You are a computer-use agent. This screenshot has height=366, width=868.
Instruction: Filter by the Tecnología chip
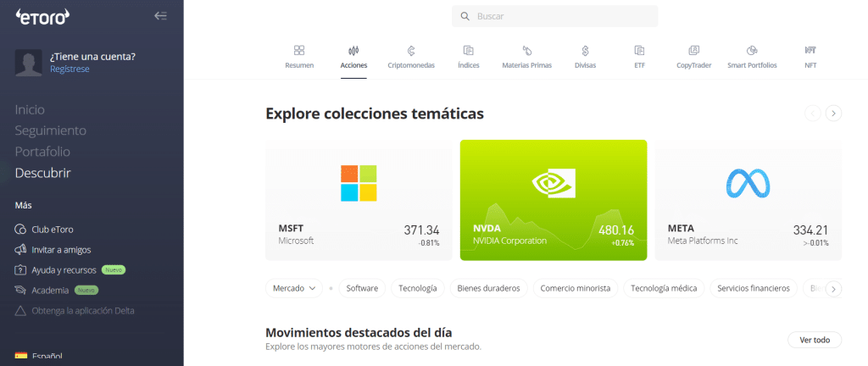click(418, 288)
